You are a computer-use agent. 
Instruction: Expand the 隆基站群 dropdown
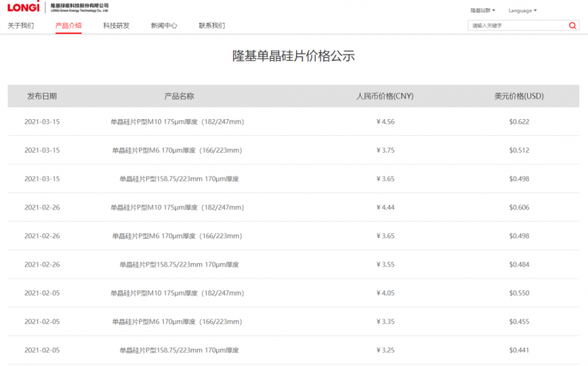pos(482,10)
